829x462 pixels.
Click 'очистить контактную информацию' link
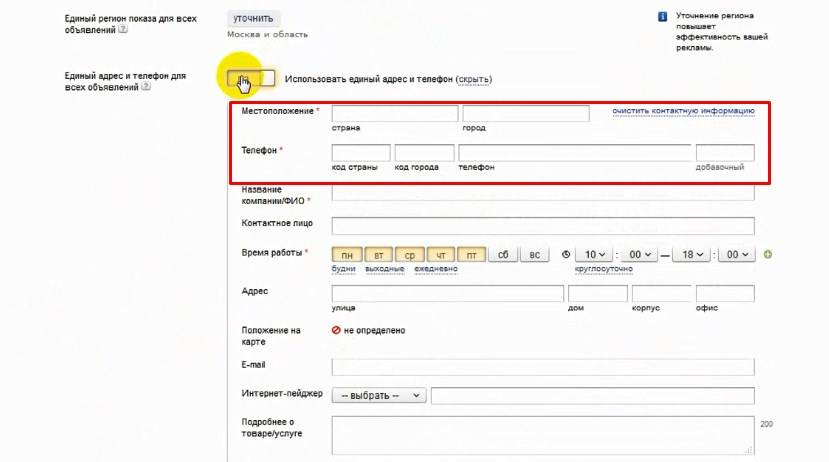[683, 111]
